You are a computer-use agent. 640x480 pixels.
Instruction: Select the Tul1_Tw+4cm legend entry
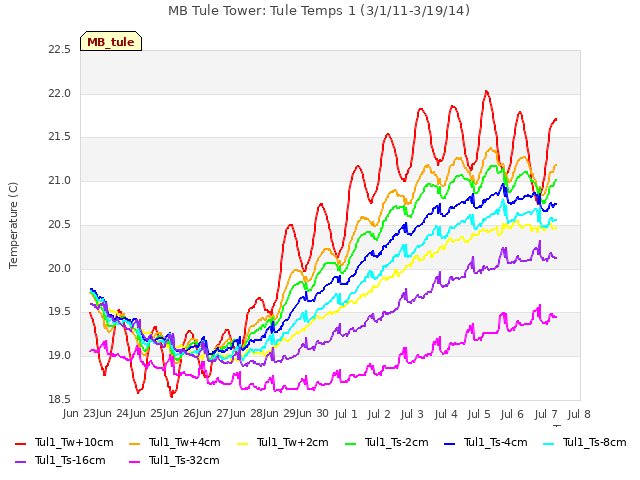pyautogui.click(x=175, y=442)
